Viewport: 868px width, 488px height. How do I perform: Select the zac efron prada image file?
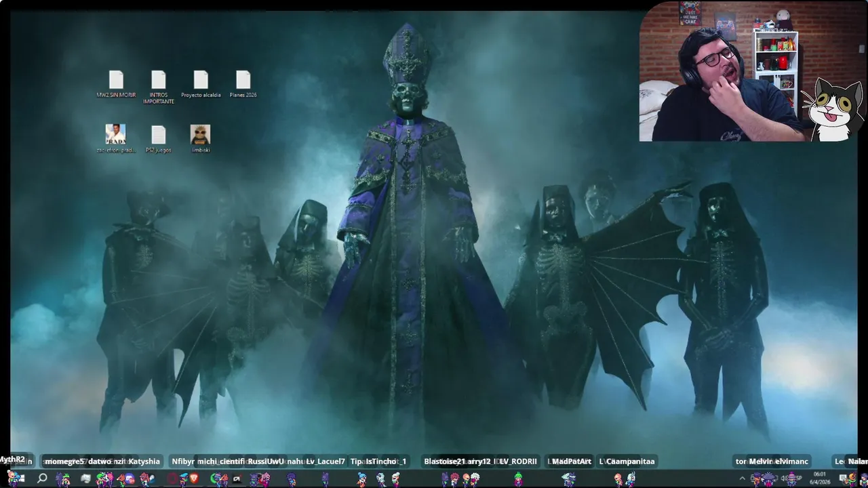(115, 138)
